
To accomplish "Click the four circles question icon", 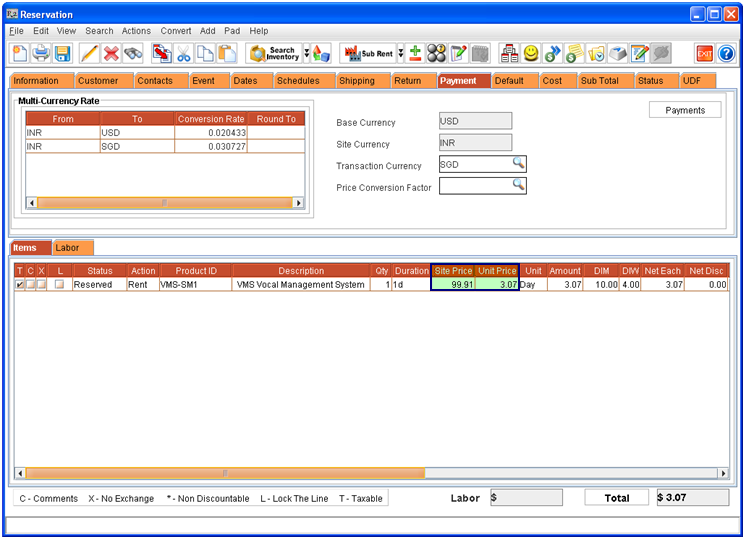I will tap(437, 54).
